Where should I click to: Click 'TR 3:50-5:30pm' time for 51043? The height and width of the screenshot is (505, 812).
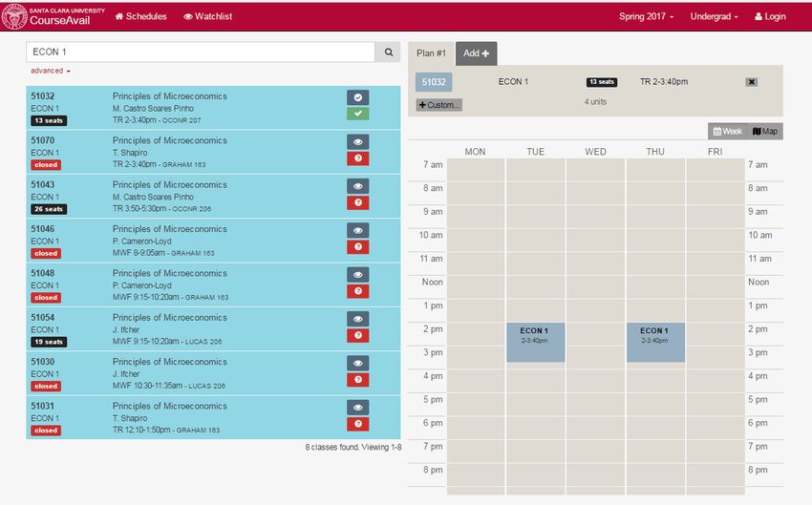139,208
